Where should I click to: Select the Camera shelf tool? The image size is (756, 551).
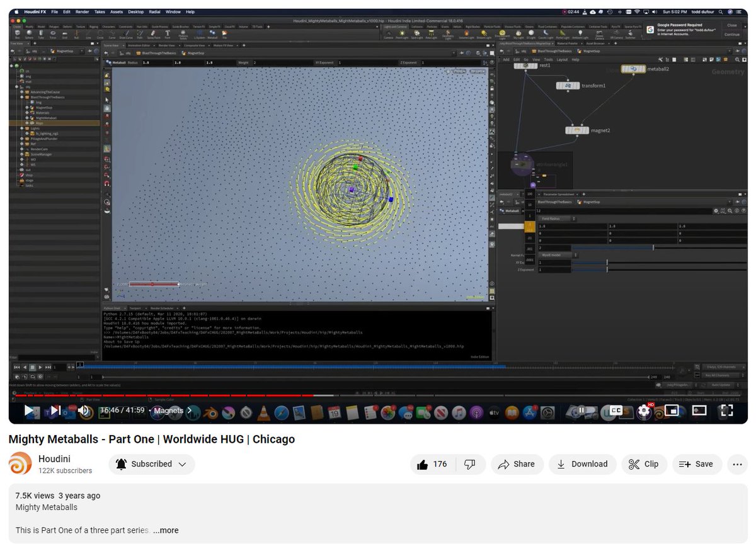click(x=388, y=34)
